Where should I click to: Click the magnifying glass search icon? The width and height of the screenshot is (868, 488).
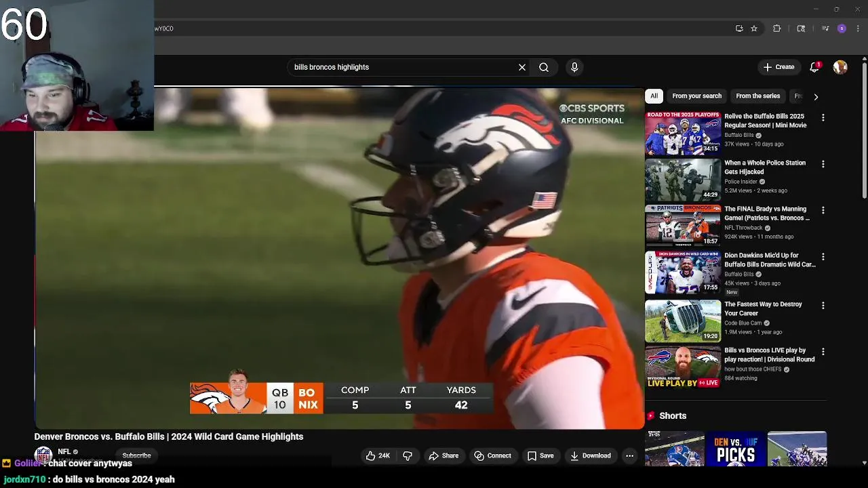(544, 67)
